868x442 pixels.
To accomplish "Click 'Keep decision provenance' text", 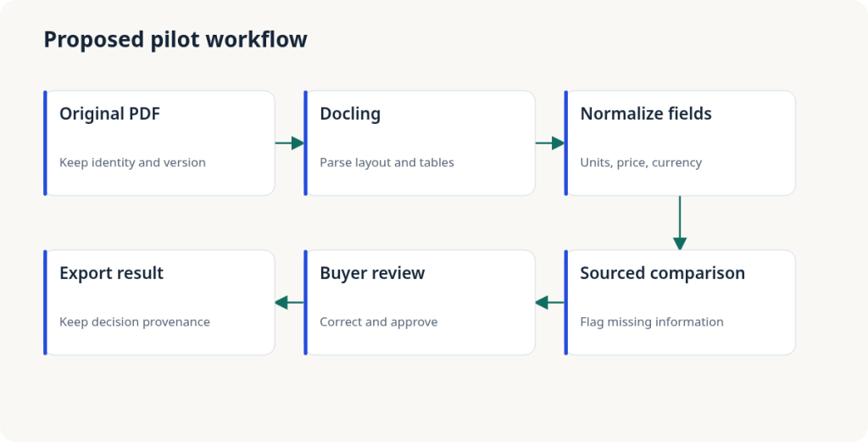I will (135, 322).
